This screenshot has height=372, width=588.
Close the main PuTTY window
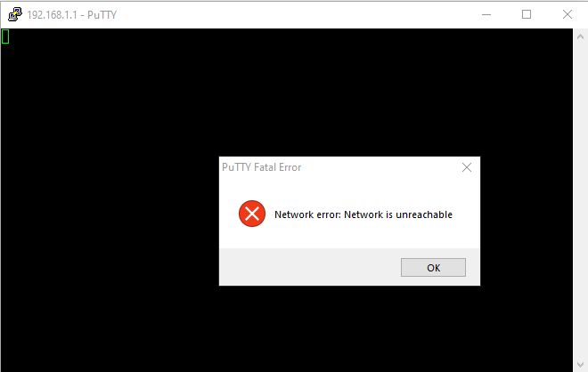click(x=568, y=14)
